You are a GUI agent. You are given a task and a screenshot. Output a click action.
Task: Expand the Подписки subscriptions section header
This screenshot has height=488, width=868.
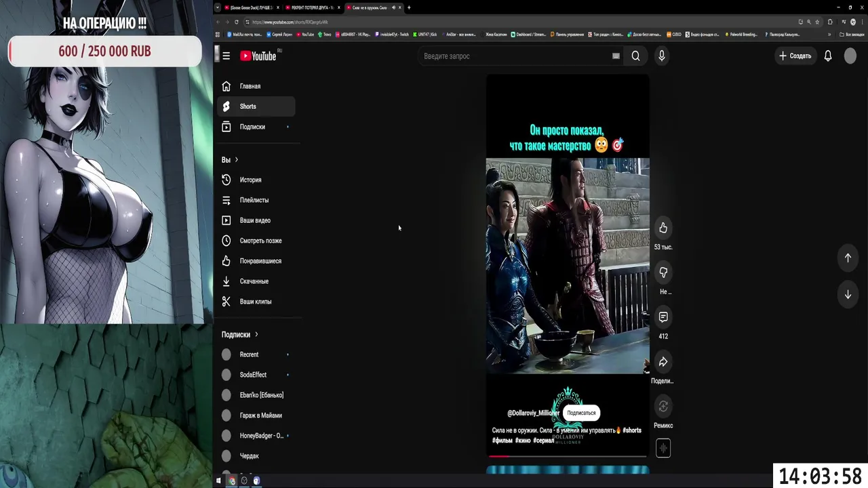pyautogui.click(x=240, y=334)
